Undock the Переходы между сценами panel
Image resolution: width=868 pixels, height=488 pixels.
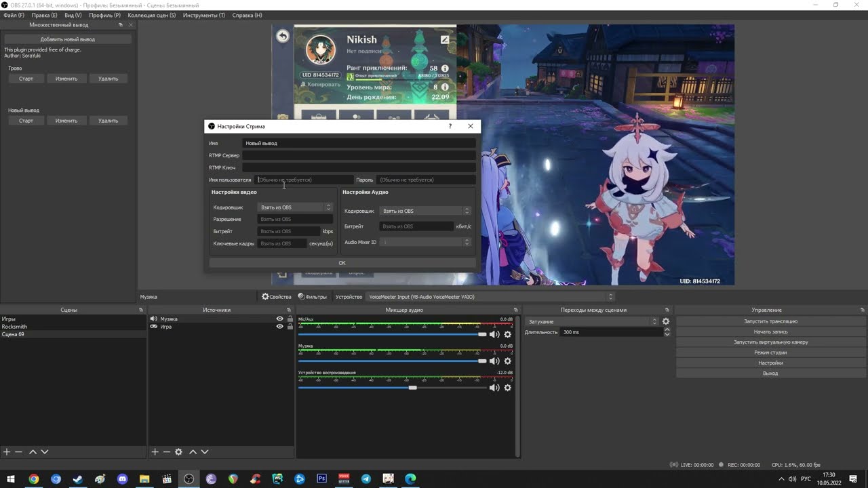667,310
